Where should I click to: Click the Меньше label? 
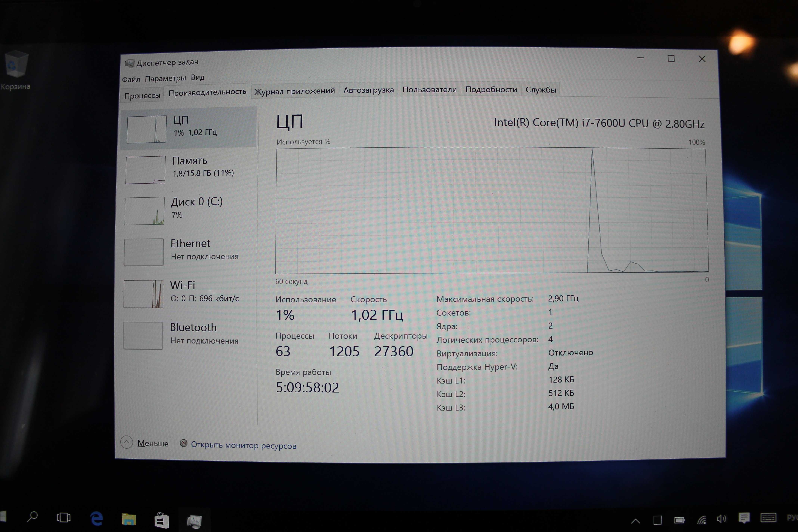click(x=153, y=443)
